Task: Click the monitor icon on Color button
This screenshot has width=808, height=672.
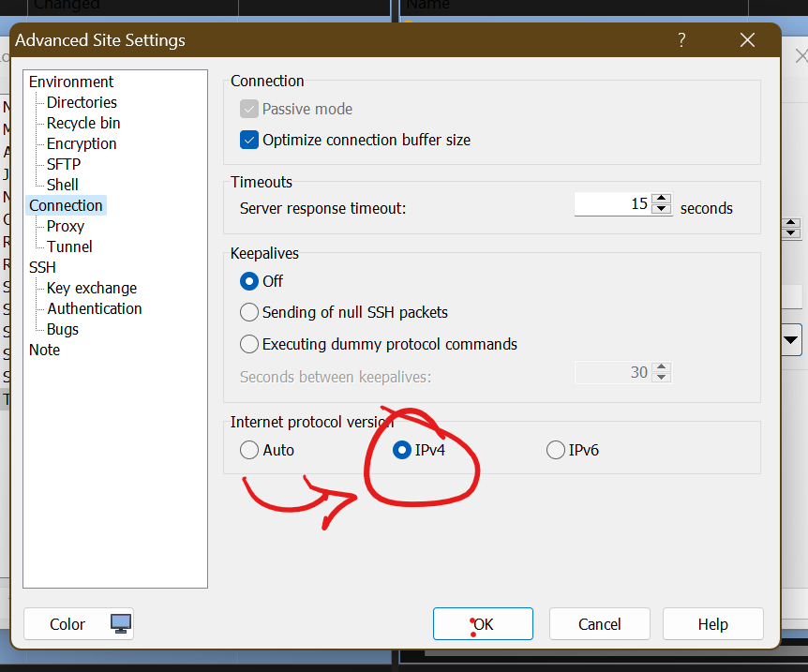Action: click(120, 623)
